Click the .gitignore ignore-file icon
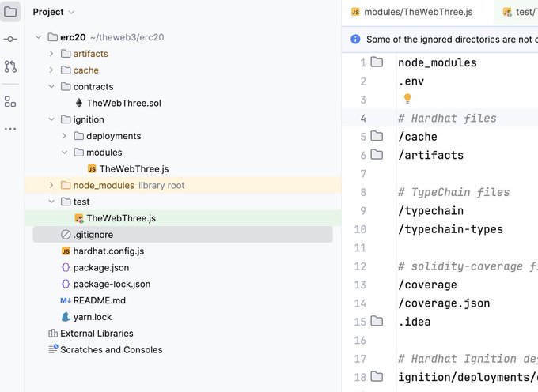This screenshot has height=392, width=538. (66, 235)
